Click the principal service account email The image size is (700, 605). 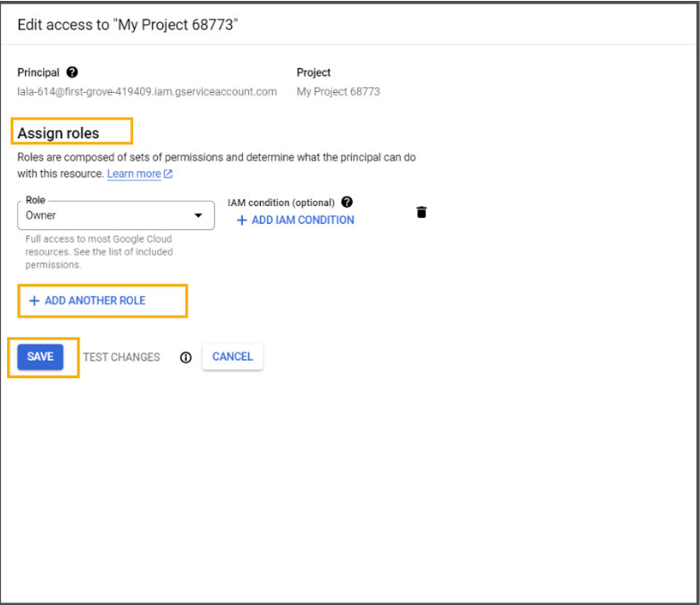tap(146, 92)
